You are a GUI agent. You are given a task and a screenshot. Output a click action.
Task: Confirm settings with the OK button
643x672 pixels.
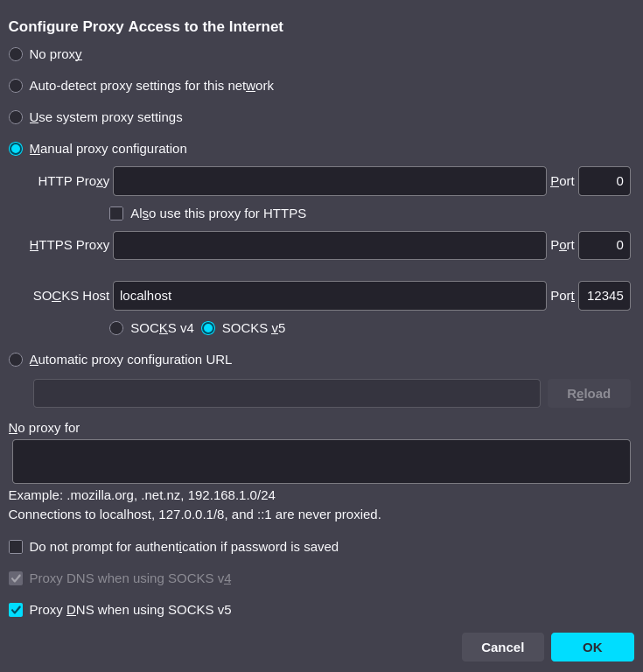(x=592, y=647)
